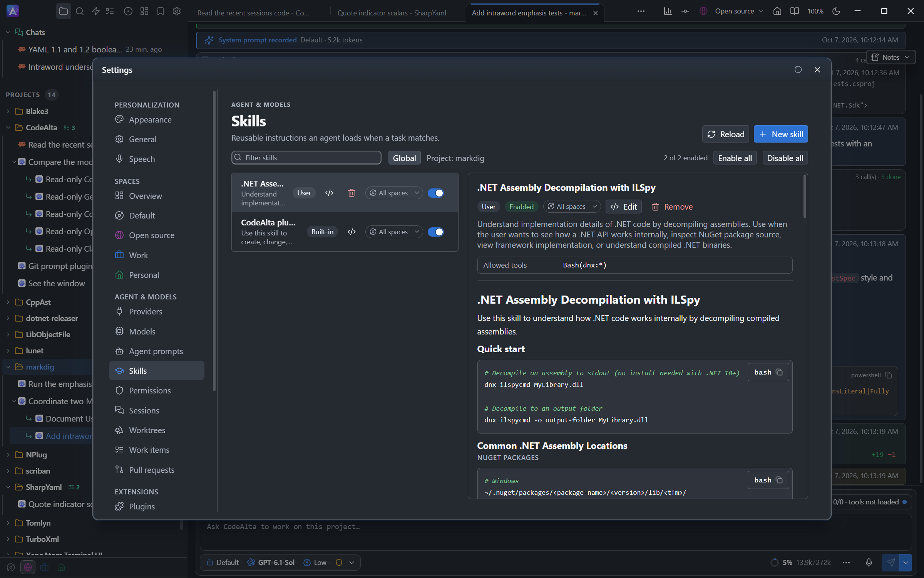The width and height of the screenshot is (924, 578).
Task: Open the bookmark icon in top toolbar
Action: click(161, 11)
